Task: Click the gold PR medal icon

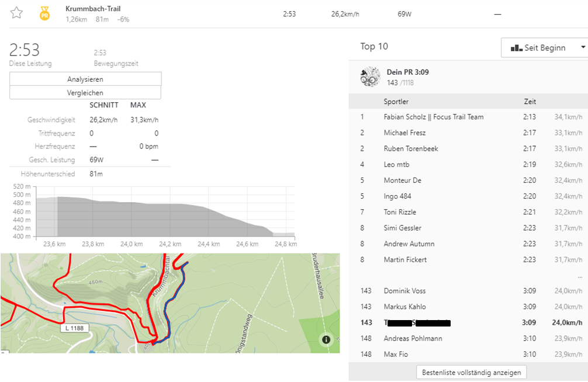Action: [x=44, y=13]
